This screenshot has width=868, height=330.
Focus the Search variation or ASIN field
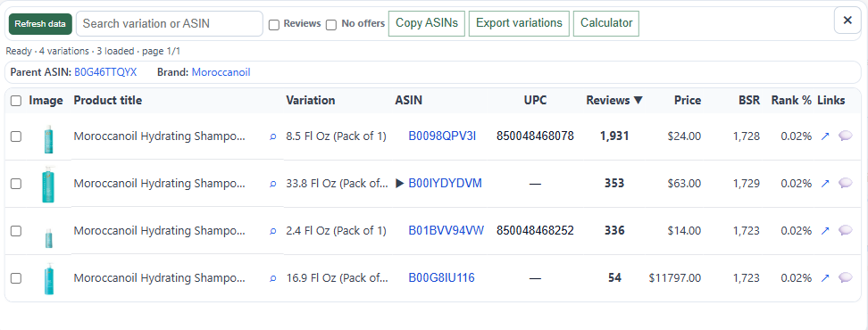click(170, 24)
